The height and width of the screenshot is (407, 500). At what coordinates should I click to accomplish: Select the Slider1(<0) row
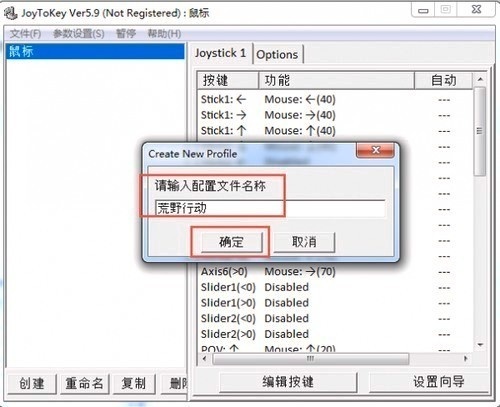coord(335,287)
